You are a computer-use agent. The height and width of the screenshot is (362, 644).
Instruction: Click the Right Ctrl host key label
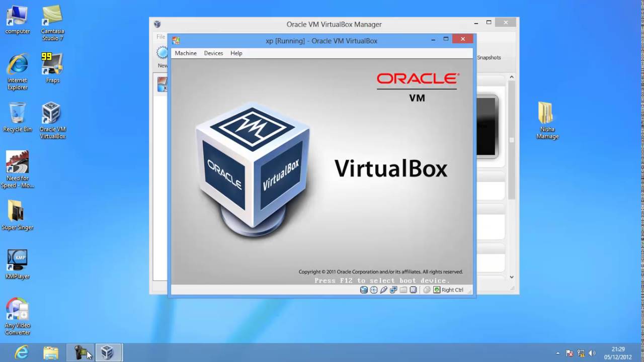coord(452,290)
